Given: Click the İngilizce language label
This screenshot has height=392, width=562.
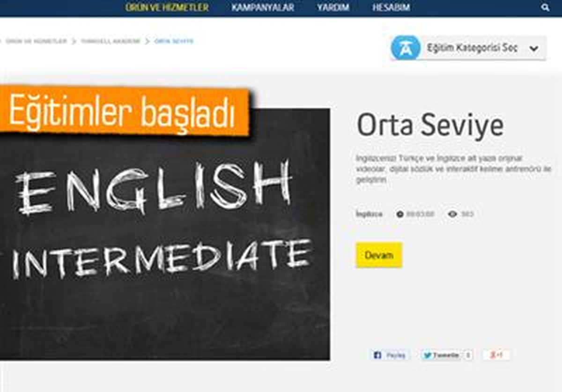Looking at the screenshot, I should 369,214.
